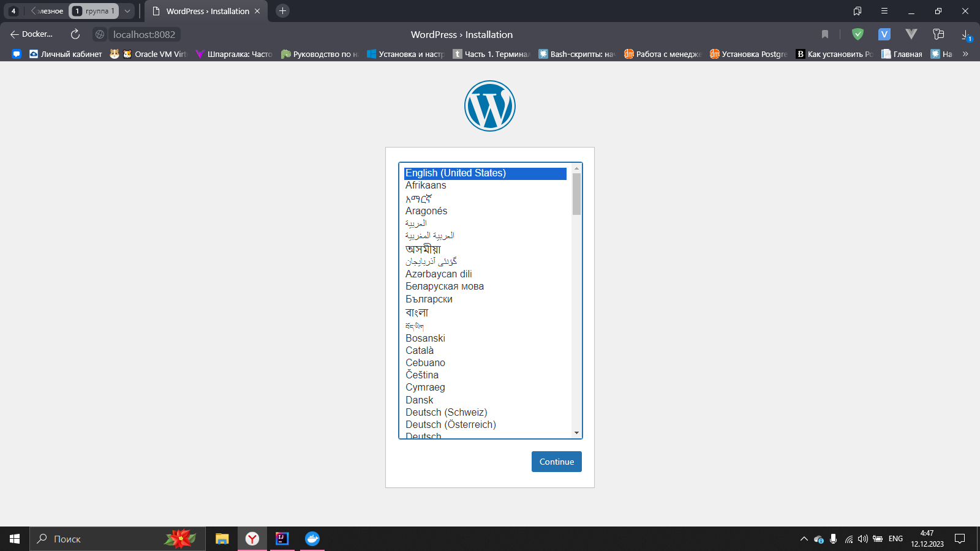
Task: Open 'Руководство по' bookmark
Action: [x=319, y=54]
